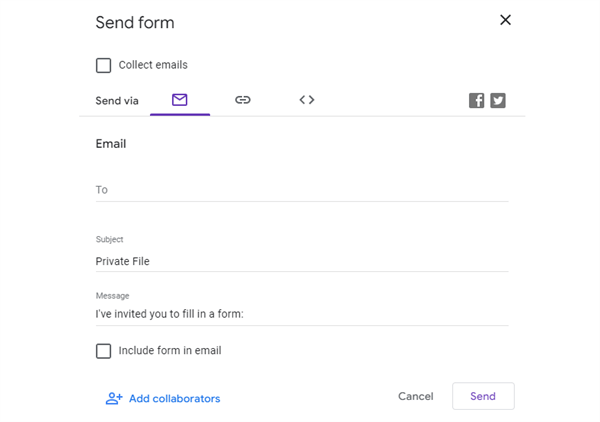Click the Email section heading

click(x=111, y=144)
